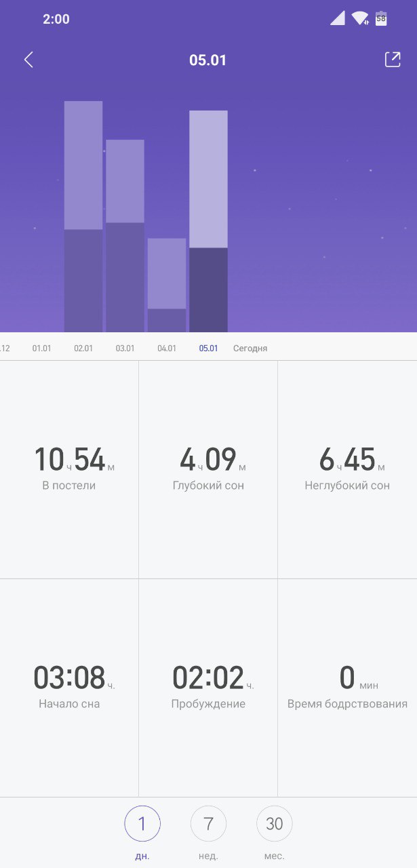
Task: Tap the 03:08 Начало сна value
Action: click(x=74, y=678)
